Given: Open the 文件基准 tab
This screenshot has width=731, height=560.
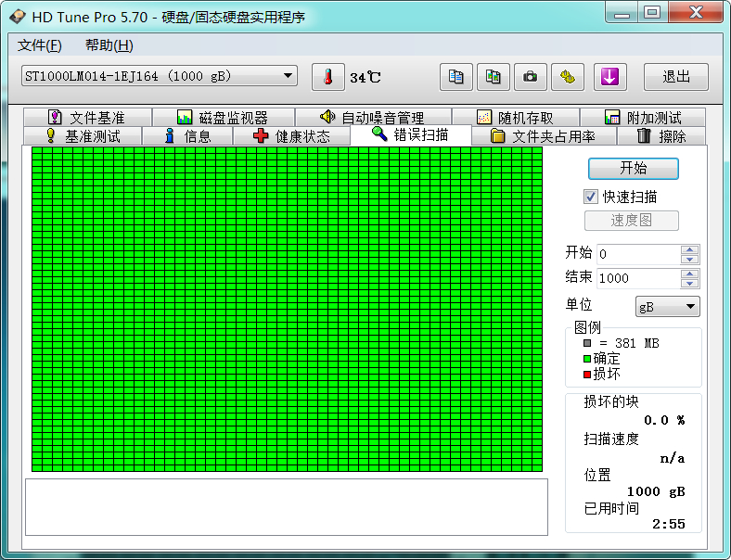Looking at the screenshot, I should [87, 117].
